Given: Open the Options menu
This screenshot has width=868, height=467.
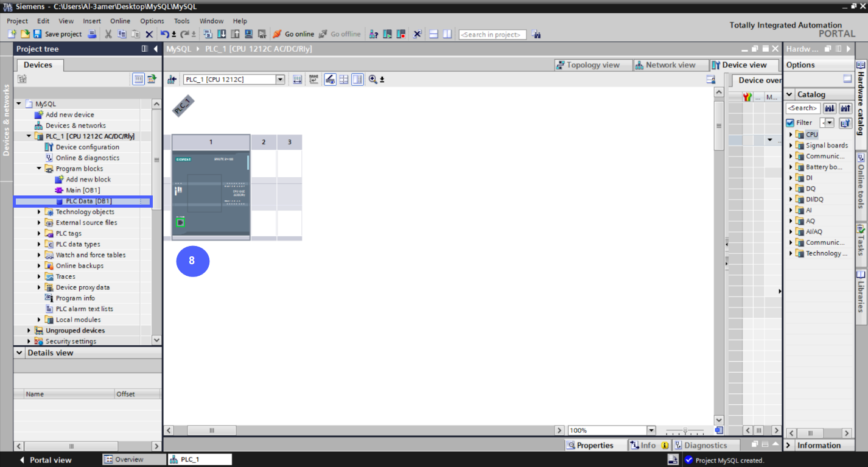Looking at the screenshot, I should click(x=152, y=21).
